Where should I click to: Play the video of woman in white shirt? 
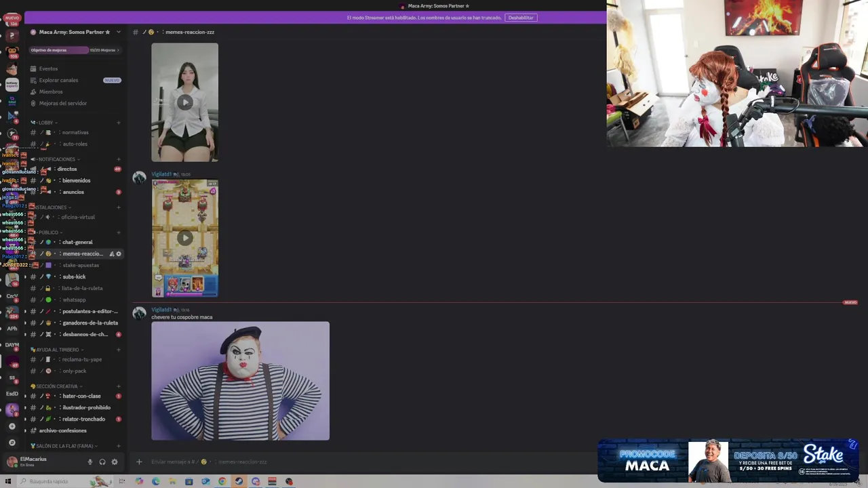coord(184,102)
